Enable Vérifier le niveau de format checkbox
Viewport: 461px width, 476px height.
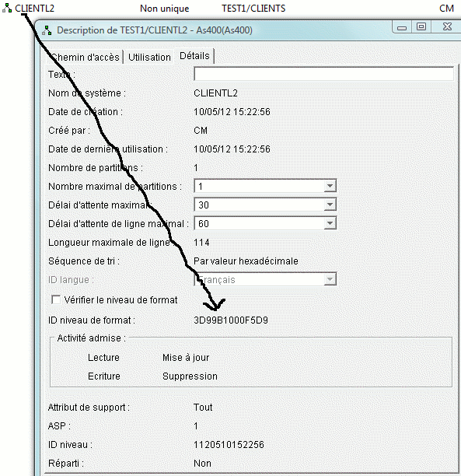pos(56,300)
